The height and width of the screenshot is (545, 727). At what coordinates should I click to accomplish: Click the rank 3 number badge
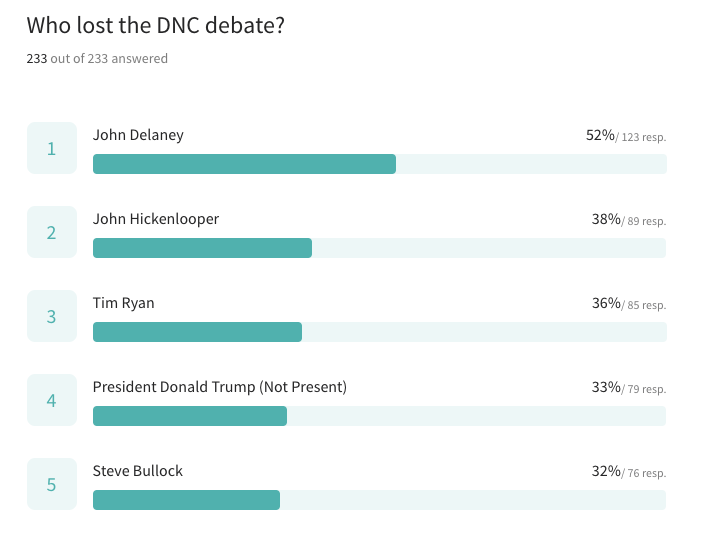52,316
